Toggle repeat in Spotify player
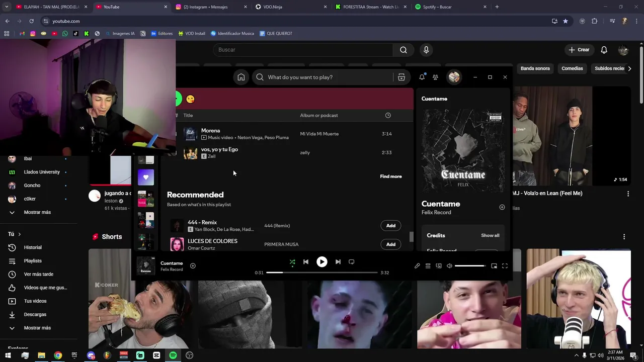Viewport: 644px width, 362px height. [351, 262]
